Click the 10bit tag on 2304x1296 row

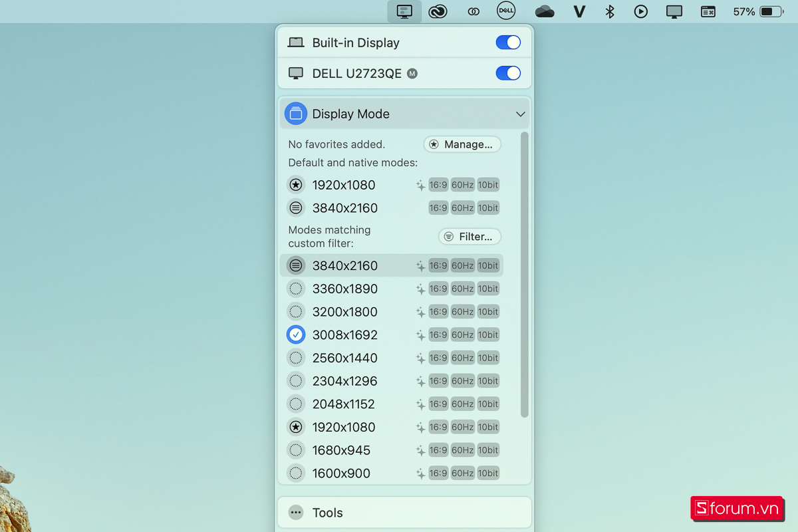click(x=488, y=381)
